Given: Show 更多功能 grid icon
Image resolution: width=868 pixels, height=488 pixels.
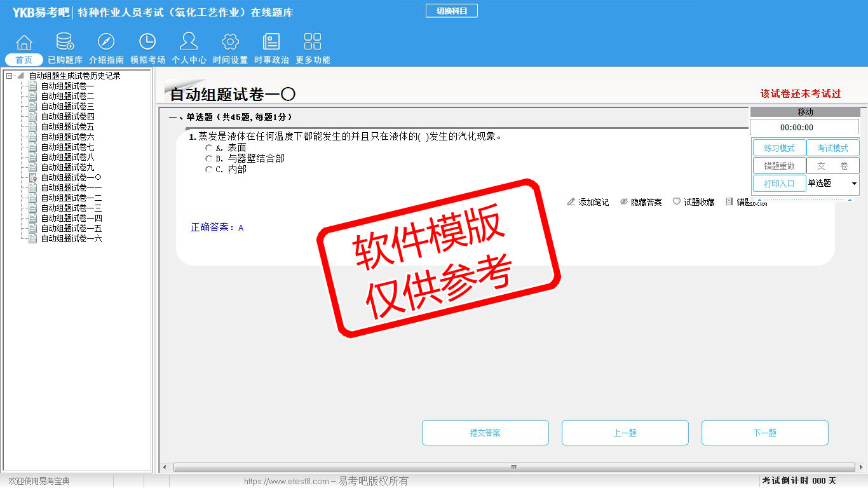Looking at the screenshot, I should tap(313, 42).
